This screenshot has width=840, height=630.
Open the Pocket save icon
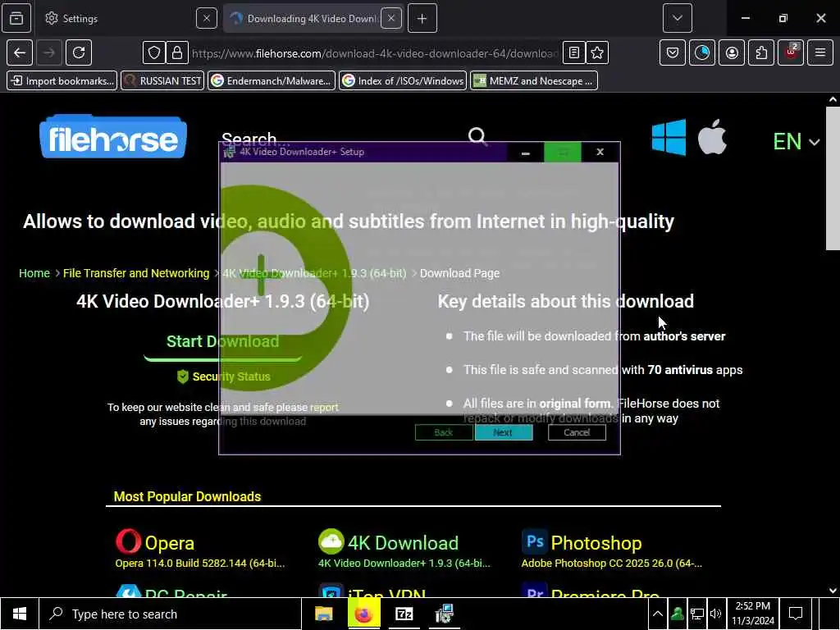(673, 52)
